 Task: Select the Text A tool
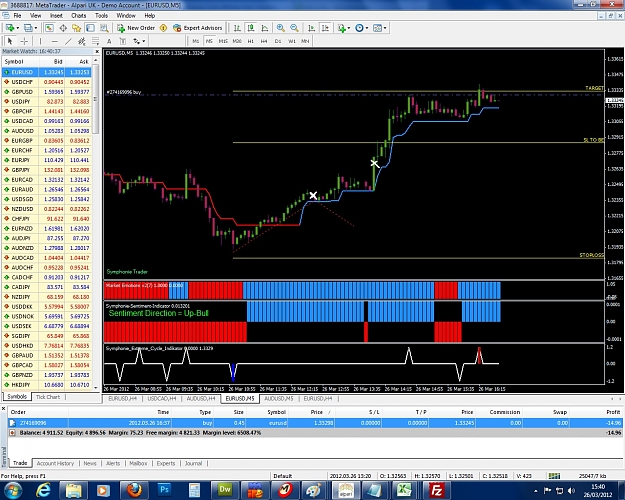[x=109, y=41]
